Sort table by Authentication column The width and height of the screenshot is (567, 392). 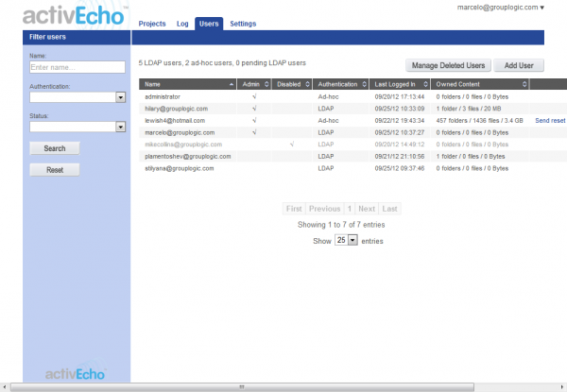coord(340,84)
